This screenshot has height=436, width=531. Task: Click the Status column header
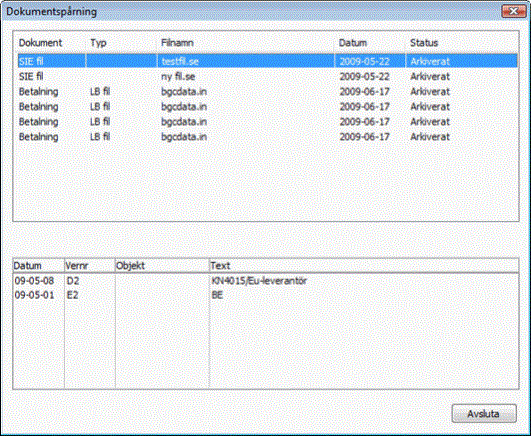coord(424,43)
